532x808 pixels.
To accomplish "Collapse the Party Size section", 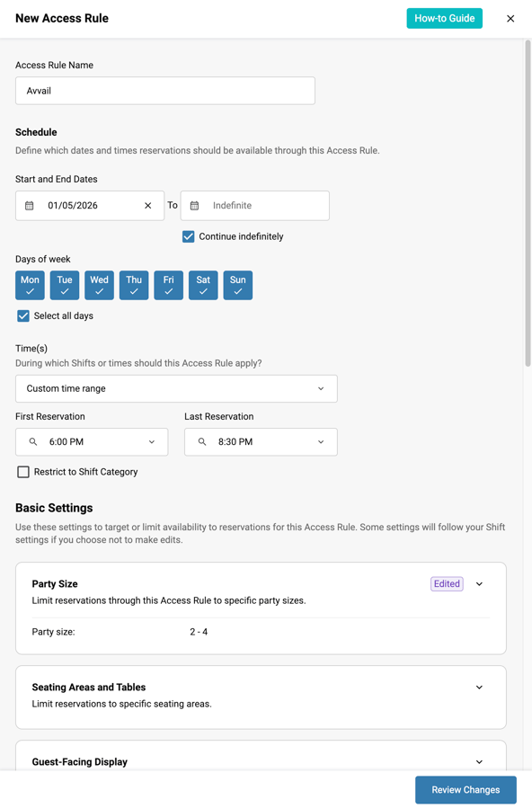I will click(x=479, y=583).
